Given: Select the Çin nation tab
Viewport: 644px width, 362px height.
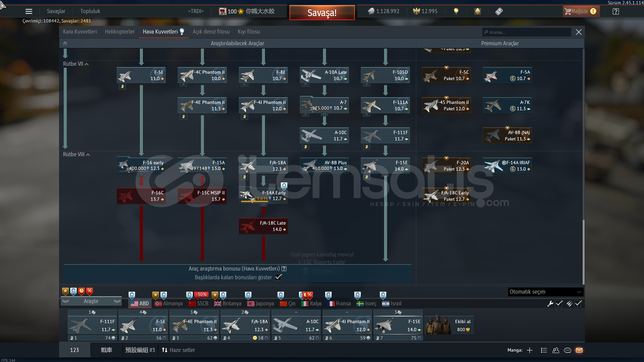Looking at the screenshot, I should pos(288,304).
